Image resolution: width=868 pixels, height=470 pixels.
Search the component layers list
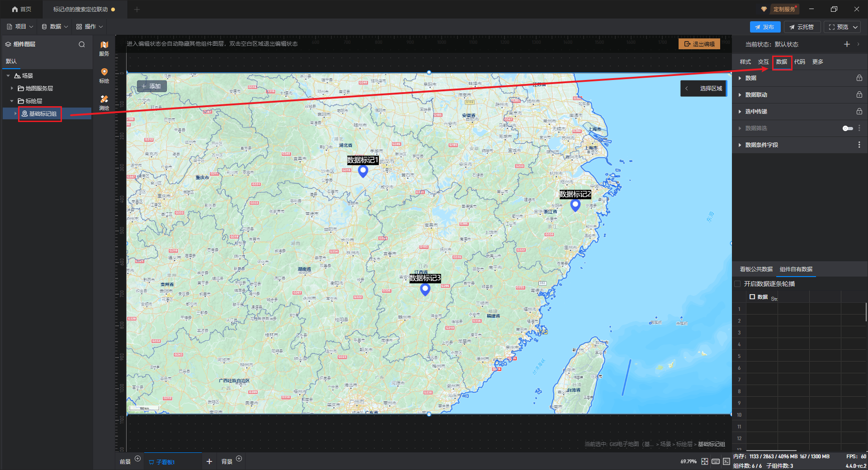click(82, 44)
